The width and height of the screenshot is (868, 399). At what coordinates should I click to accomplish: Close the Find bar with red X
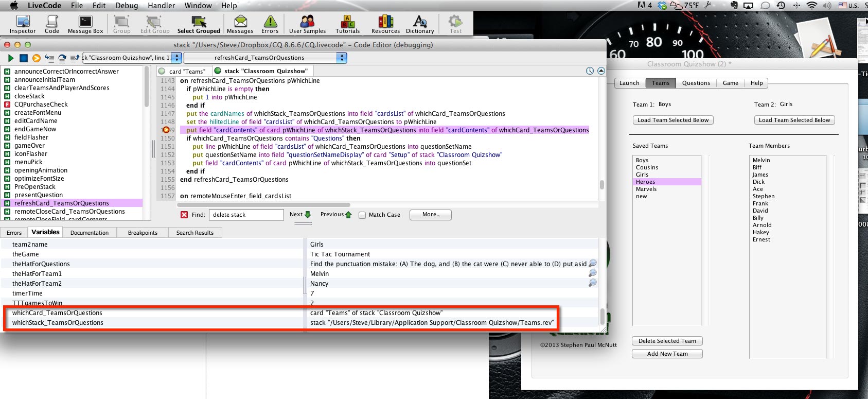[184, 215]
